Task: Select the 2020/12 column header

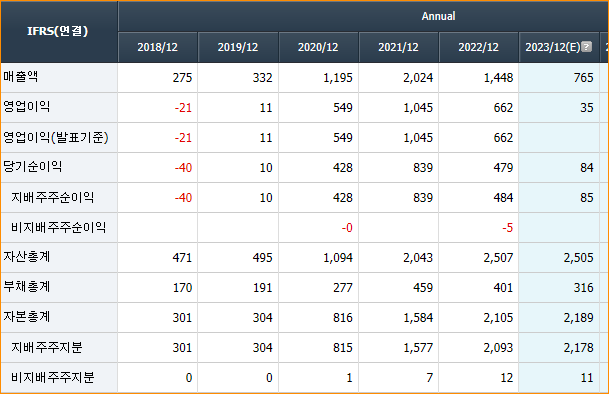Action: (x=318, y=47)
